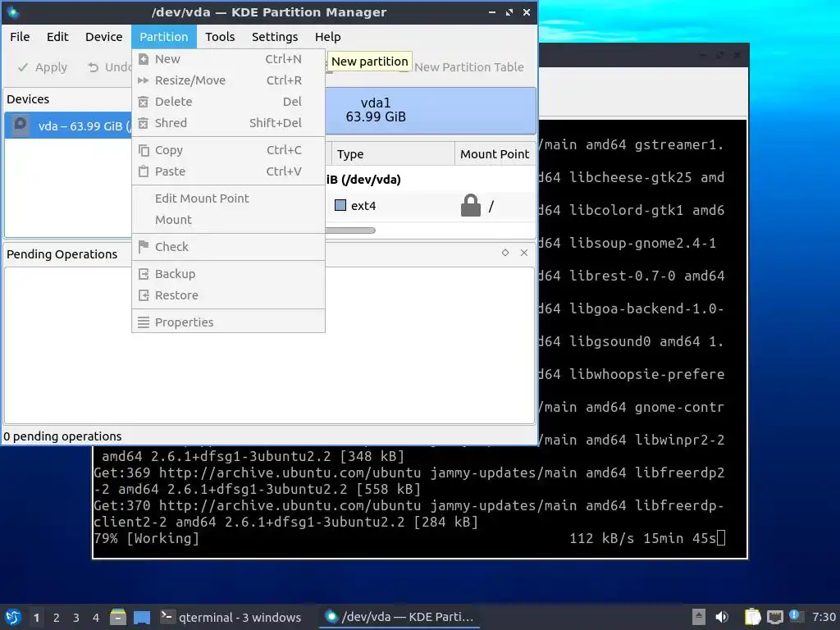840x630 pixels.
Task: Select Edit Mount Point entry
Action: coord(228,199)
